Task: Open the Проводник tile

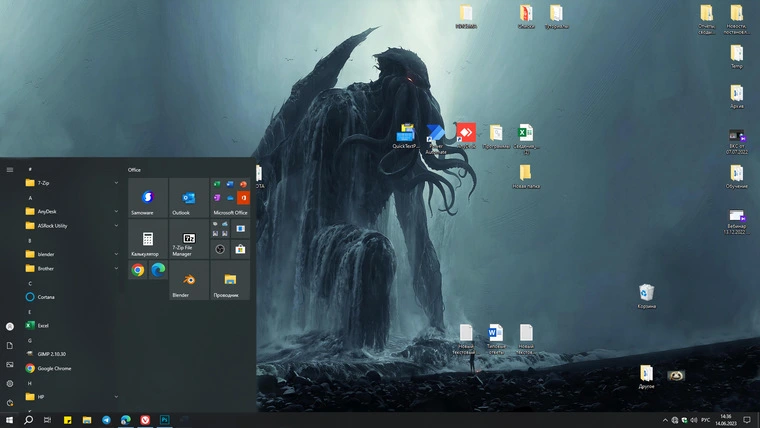Action: [x=230, y=280]
